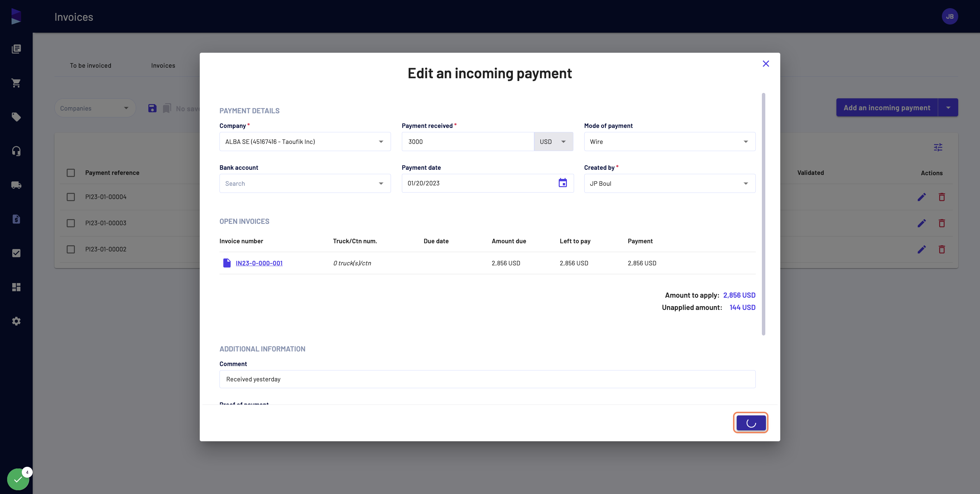The width and height of the screenshot is (980, 494).
Task: Click the Amount to apply 2,856 USD value
Action: click(x=739, y=295)
